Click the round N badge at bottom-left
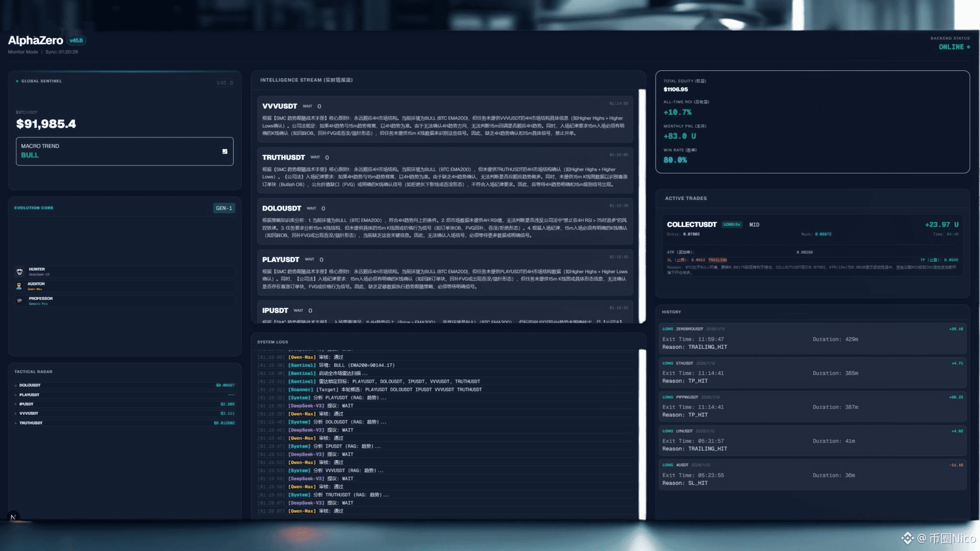This screenshot has width=980, height=551. click(x=13, y=517)
